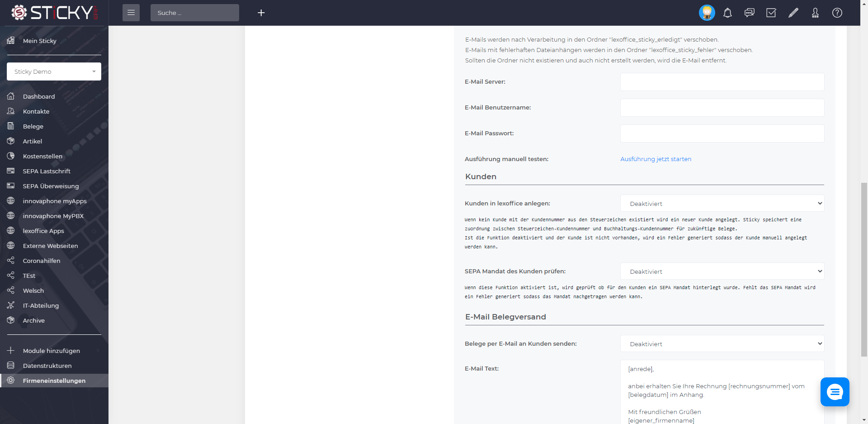The height and width of the screenshot is (424, 868).
Task: Open 'Belege per E-Mail an Kunden senden' dropdown
Action: (x=722, y=343)
